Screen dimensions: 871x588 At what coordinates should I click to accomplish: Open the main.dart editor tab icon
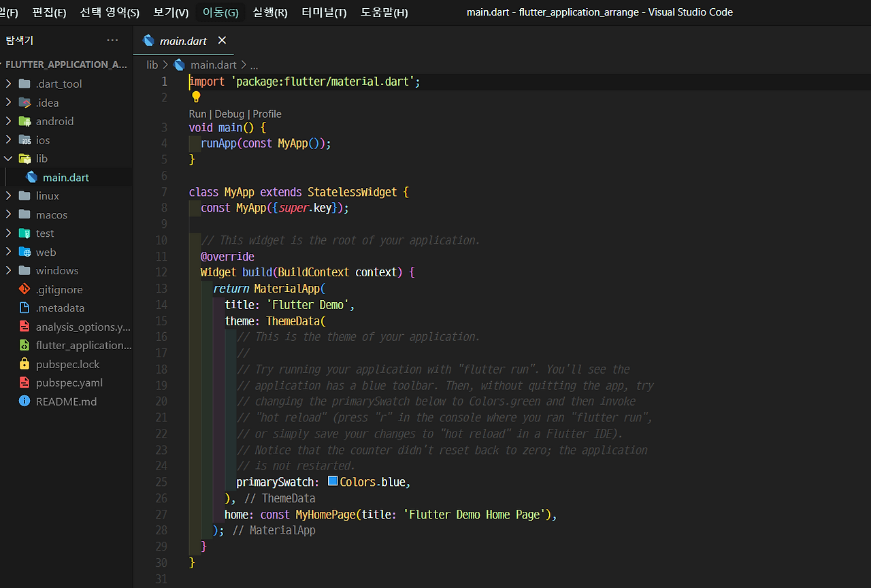click(x=149, y=40)
